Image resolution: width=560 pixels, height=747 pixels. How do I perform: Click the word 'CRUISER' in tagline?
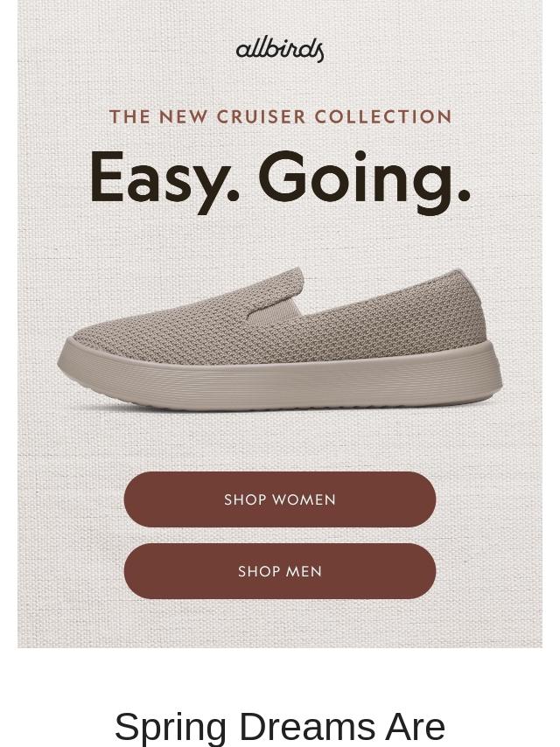pos(261,116)
